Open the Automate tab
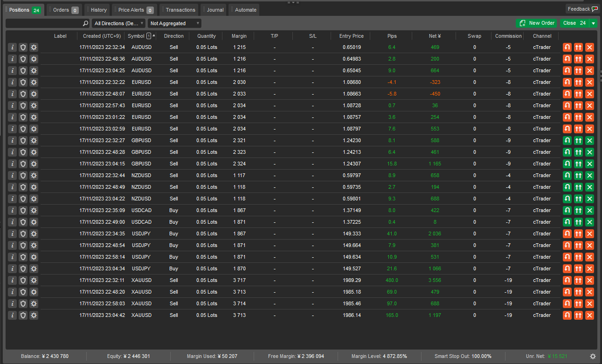The height and width of the screenshot is (364, 602). [244, 10]
